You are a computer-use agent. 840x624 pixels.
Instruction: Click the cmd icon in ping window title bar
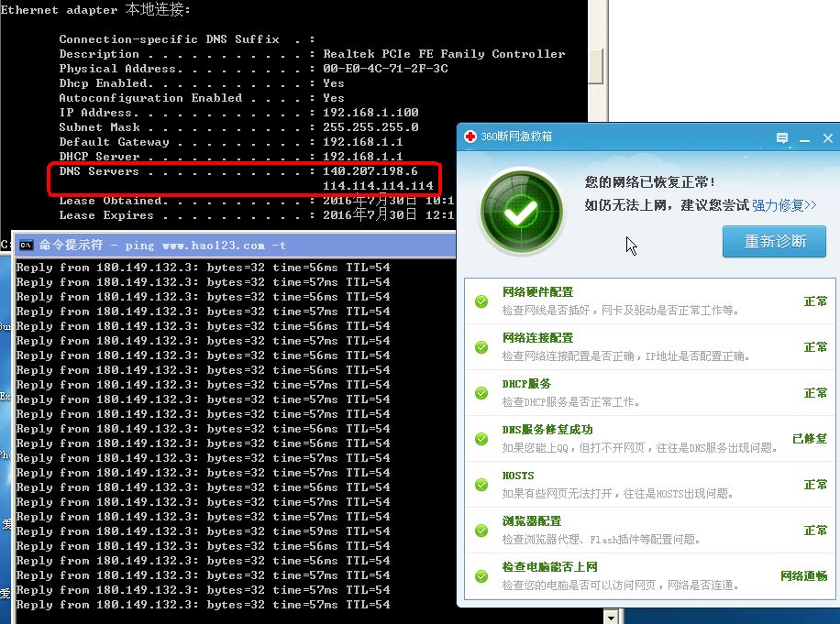(x=27, y=246)
